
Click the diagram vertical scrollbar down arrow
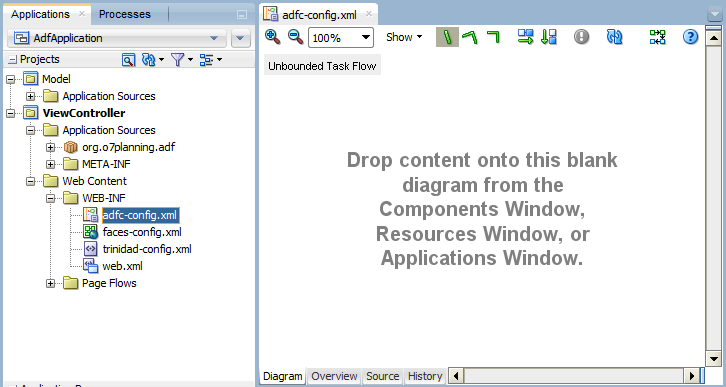point(713,358)
